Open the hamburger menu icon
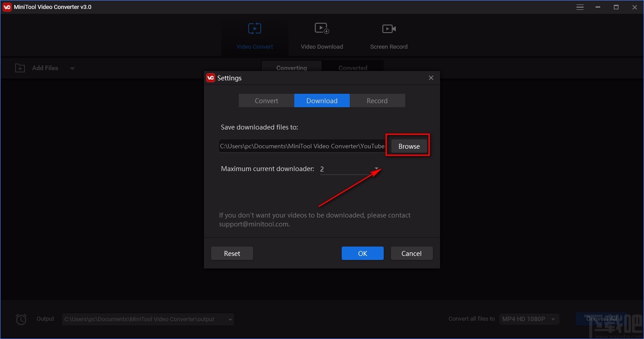Viewport: 644px width, 339px height. pyautogui.click(x=580, y=7)
